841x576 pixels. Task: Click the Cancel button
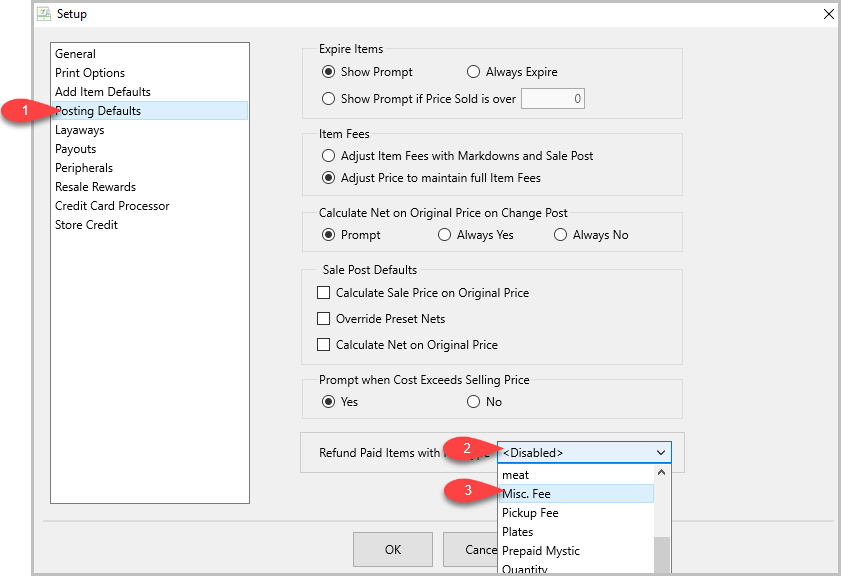coord(470,549)
